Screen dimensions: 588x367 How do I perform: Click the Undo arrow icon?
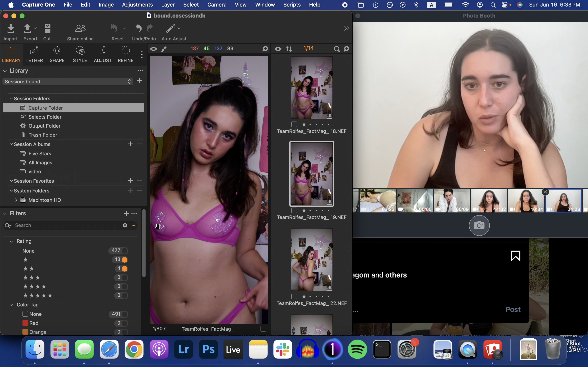click(x=138, y=28)
